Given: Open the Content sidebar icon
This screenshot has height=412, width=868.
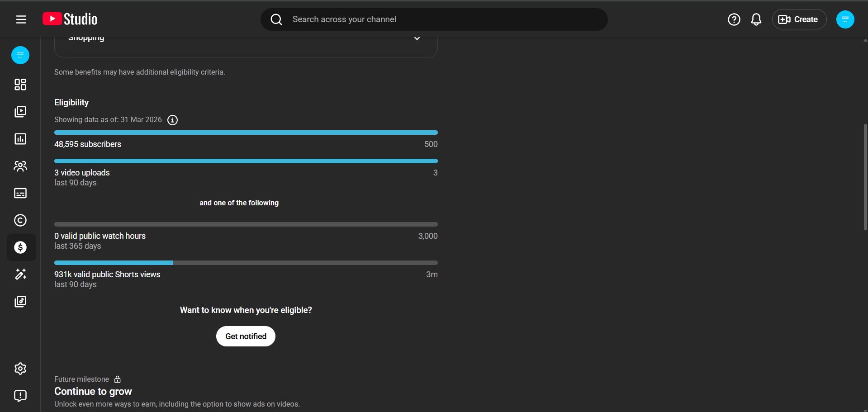Looking at the screenshot, I should point(20,112).
